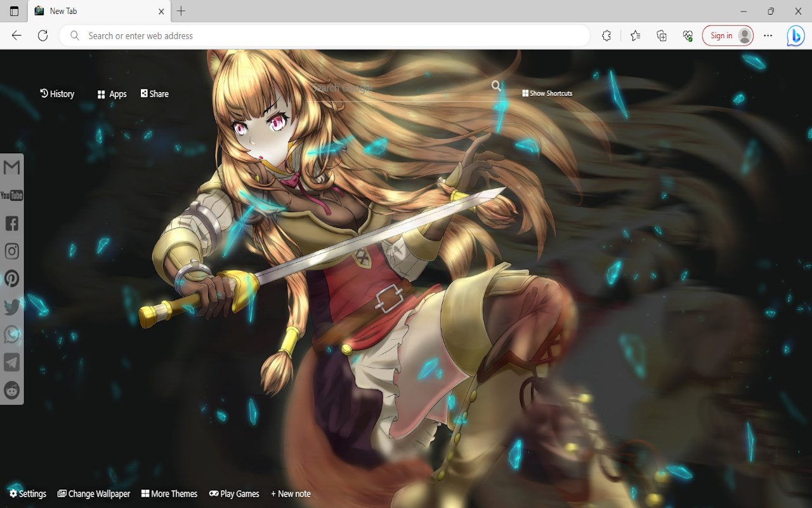Screen dimensions: 812x508
Task: Open Reddit sidebar shortcut
Action: [12, 391]
